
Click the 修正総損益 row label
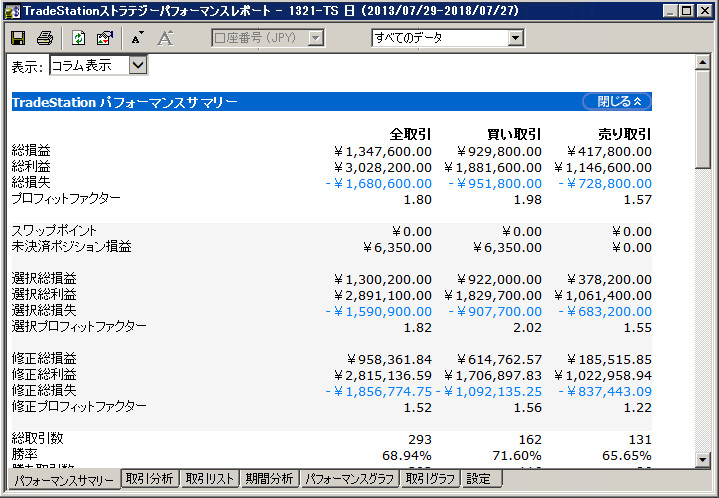(x=44, y=358)
